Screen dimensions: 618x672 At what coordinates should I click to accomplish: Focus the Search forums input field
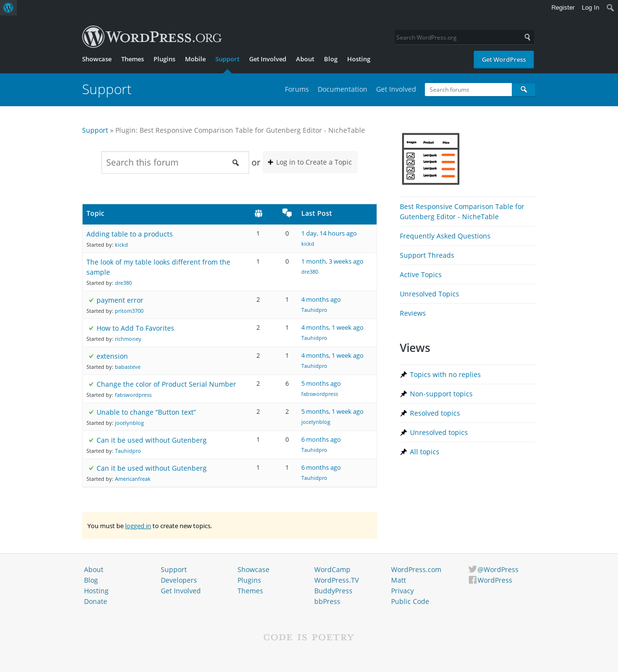(x=468, y=90)
